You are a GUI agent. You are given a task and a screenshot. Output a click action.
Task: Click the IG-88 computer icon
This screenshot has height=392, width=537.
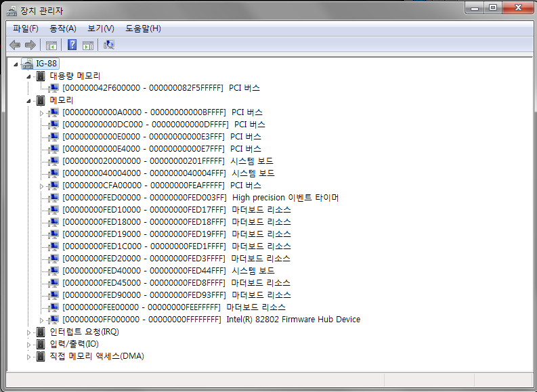click(28, 64)
